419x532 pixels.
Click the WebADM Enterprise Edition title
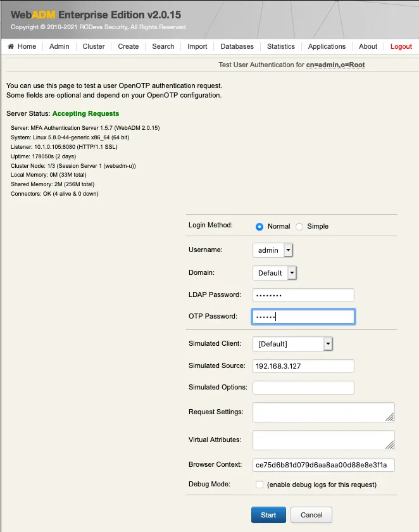coord(96,15)
